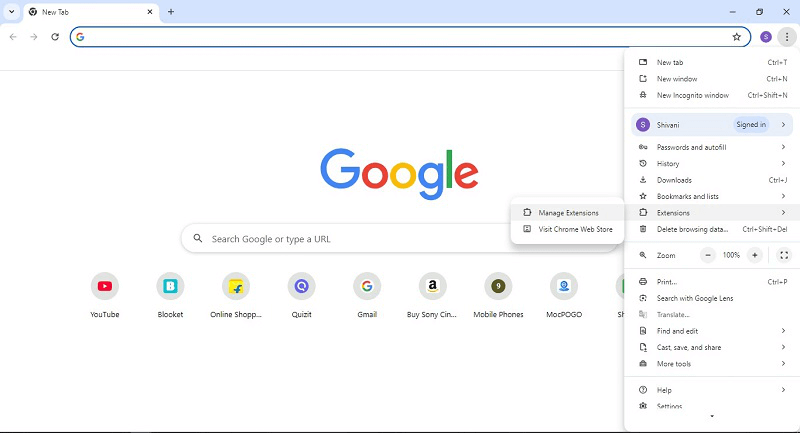800x433 pixels.
Task: Click the Search Google or type a URL box
Action: click(x=400, y=238)
